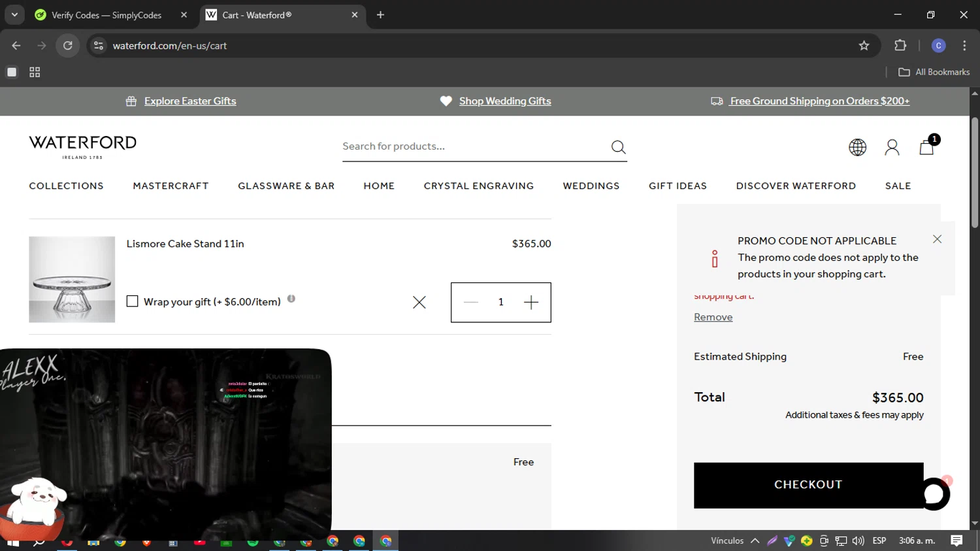Open the Discover Waterford menu
Screen dimensions: 980x551
pyautogui.click(x=796, y=186)
